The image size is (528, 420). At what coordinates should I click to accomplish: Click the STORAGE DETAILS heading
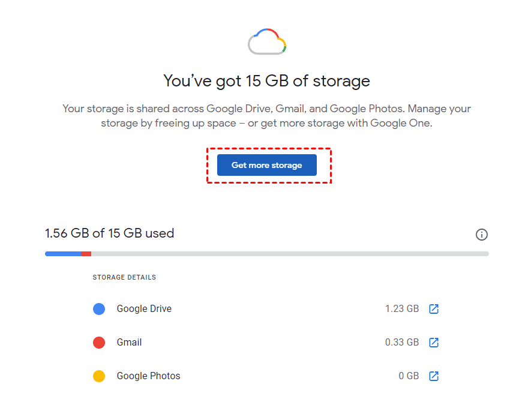point(124,277)
